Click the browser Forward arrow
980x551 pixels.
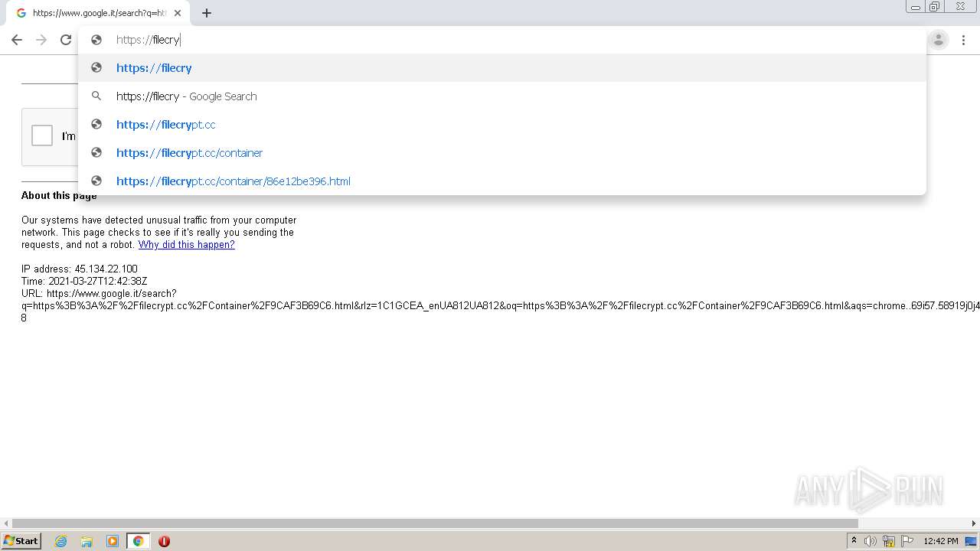41,40
